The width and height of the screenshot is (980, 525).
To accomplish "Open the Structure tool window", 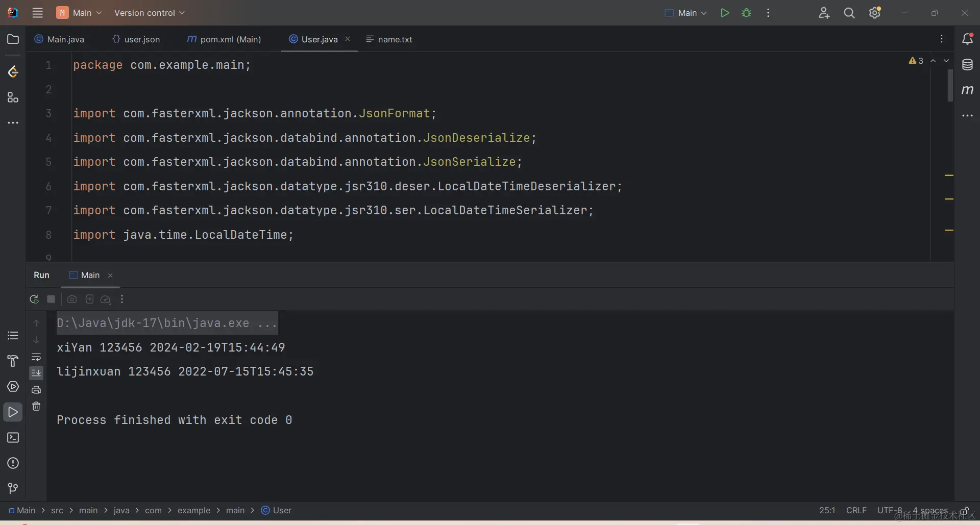I will (13, 97).
